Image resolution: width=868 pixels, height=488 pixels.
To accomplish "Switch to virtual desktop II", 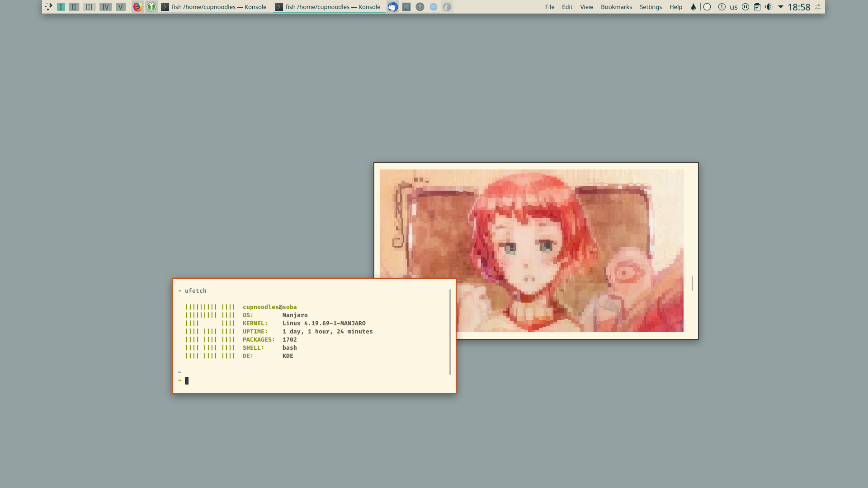I will (74, 7).
